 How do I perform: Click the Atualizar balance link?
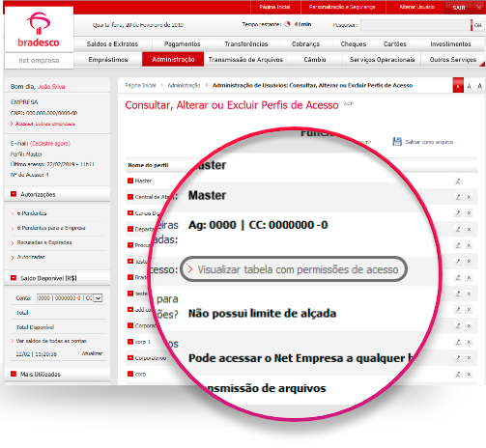[x=92, y=353]
